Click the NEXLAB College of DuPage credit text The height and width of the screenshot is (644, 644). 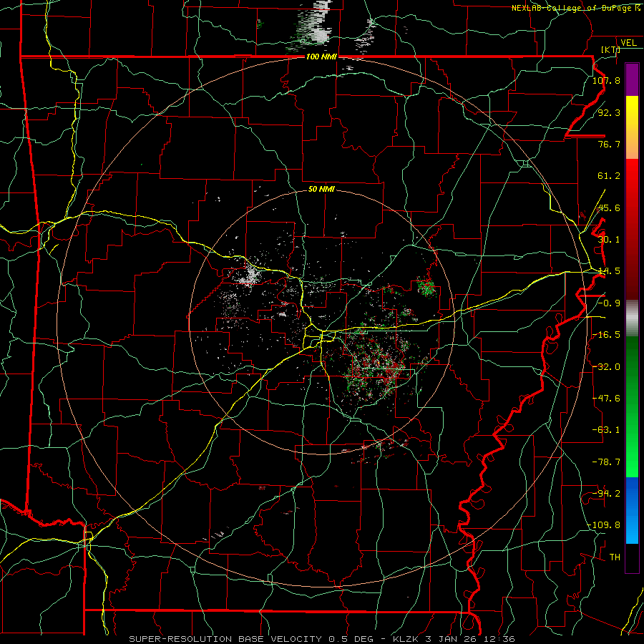[x=577, y=8]
